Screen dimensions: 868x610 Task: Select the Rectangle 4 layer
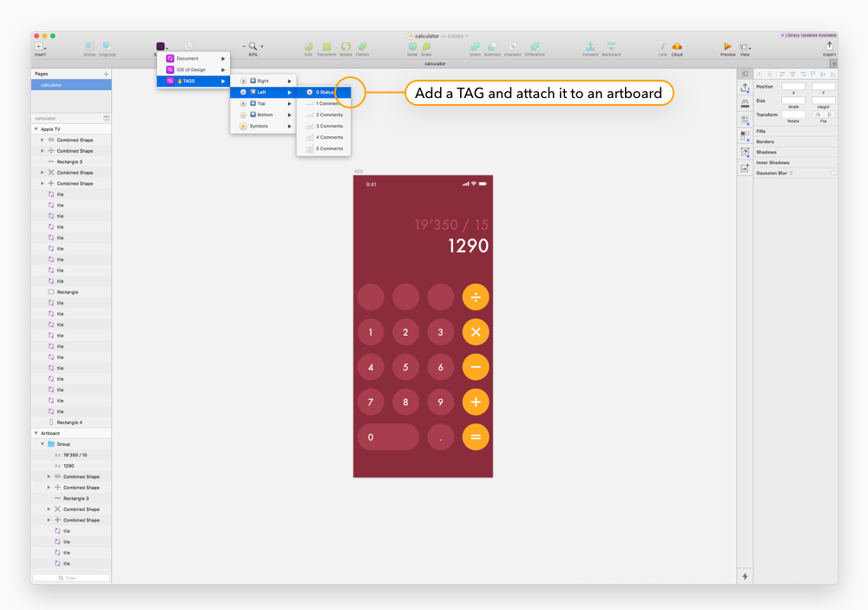tap(71, 423)
